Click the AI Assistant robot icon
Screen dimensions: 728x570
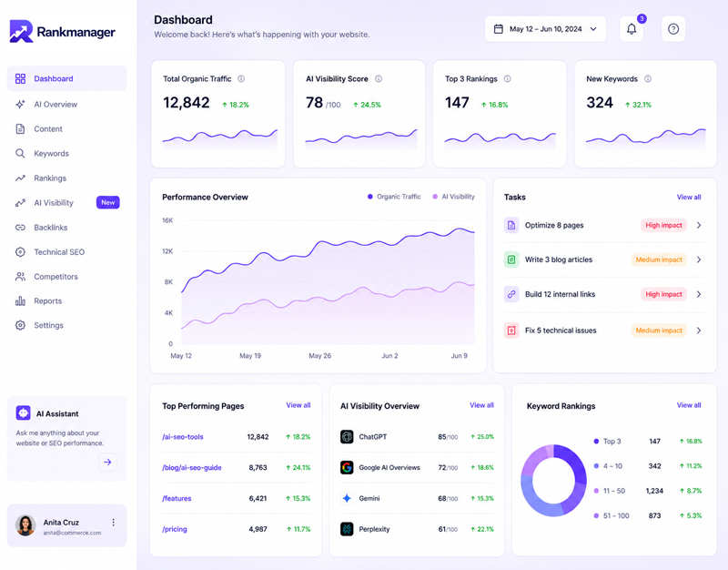tap(24, 413)
